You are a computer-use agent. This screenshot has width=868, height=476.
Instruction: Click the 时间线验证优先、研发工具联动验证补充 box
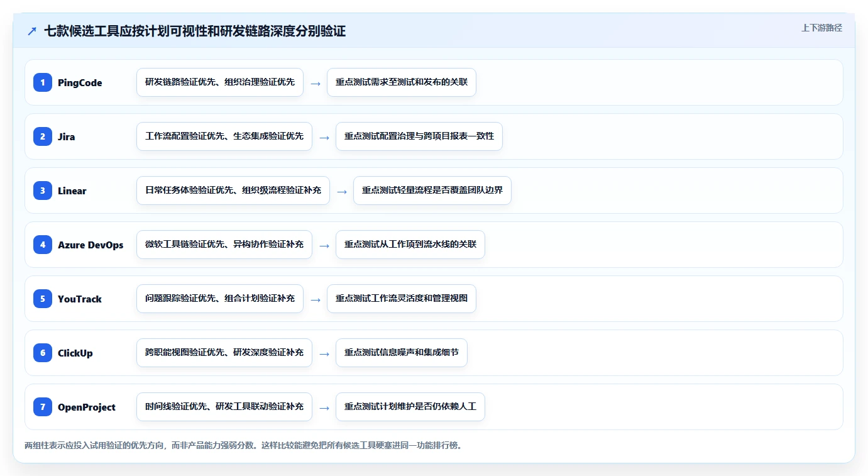point(224,407)
